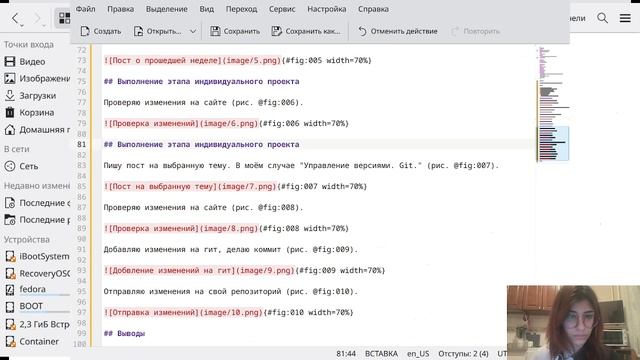Open the file manager search icon

[602, 18]
